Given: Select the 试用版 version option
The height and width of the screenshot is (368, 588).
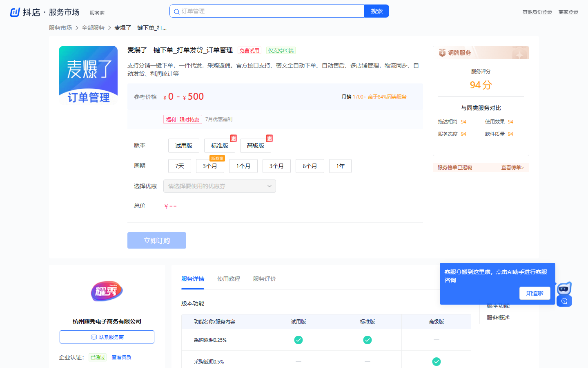Looking at the screenshot, I should pyautogui.click(x=184, y=146).
